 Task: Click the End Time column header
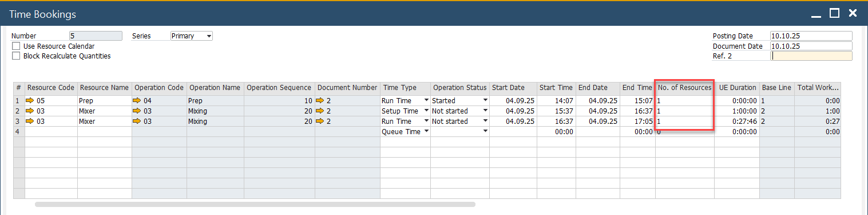tap(637, 88)
